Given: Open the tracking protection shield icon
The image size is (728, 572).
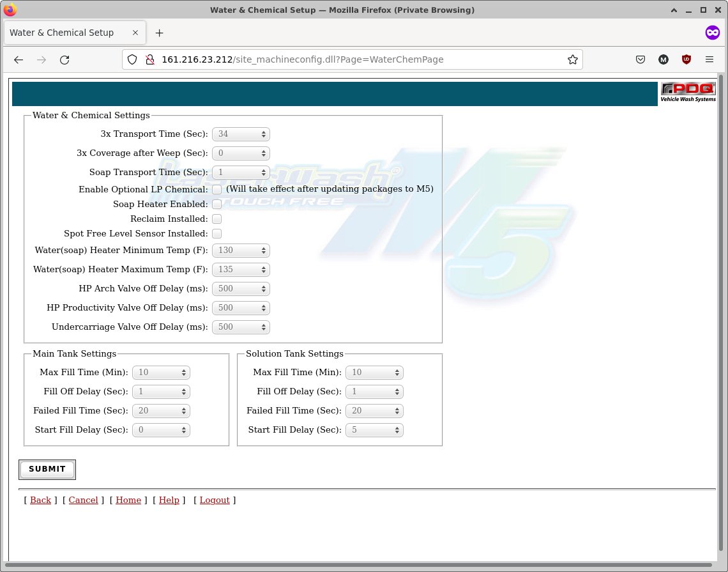Looking at the screenshot, I should pyautogui.click(x=132, y=59).
